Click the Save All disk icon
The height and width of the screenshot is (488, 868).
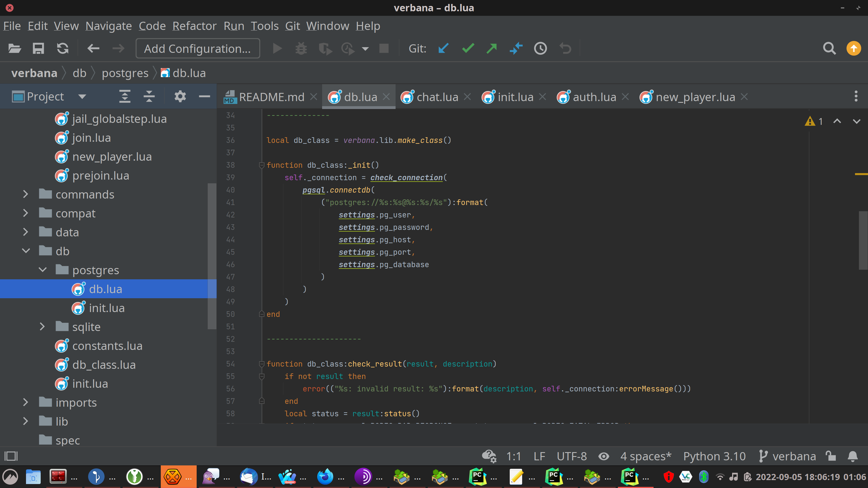[x=38, y=49]
